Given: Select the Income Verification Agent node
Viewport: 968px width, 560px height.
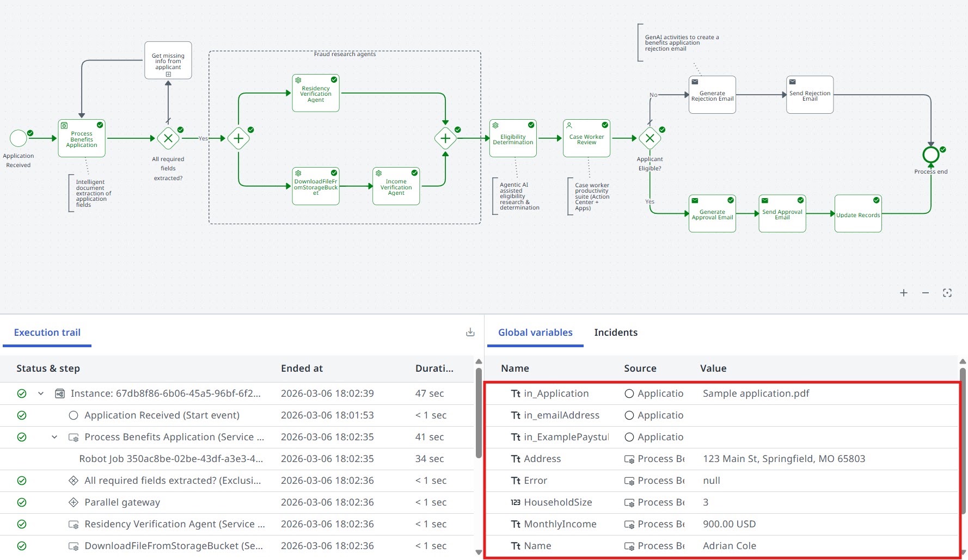Looking at the screenshot, I should tap(396, 186).
